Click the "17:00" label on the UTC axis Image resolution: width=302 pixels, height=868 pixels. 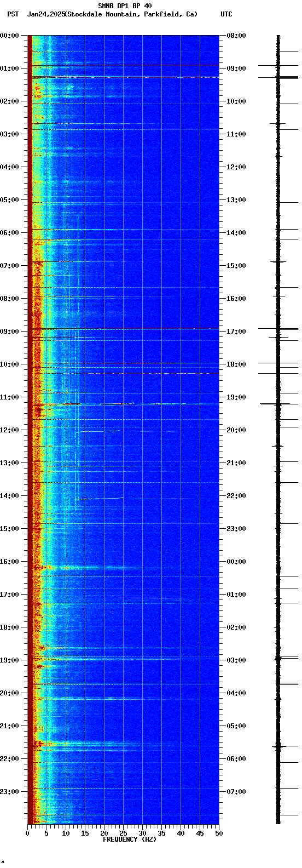(x=236, y=332)
